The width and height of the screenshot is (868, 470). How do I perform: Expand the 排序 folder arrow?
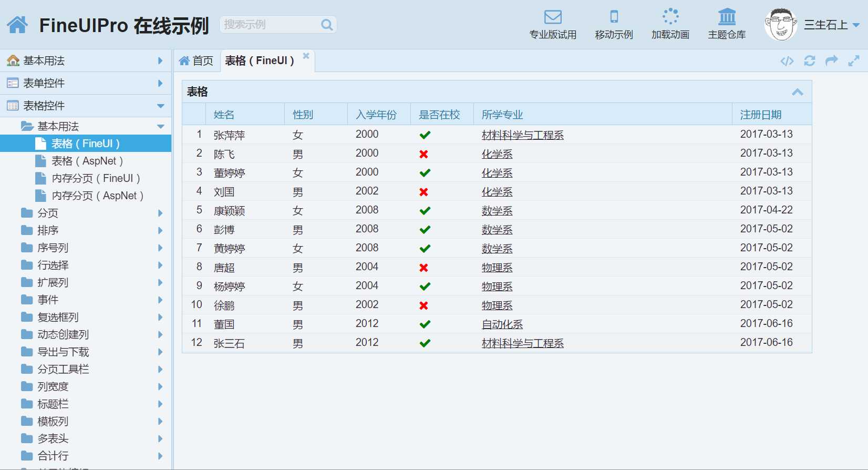160,230
